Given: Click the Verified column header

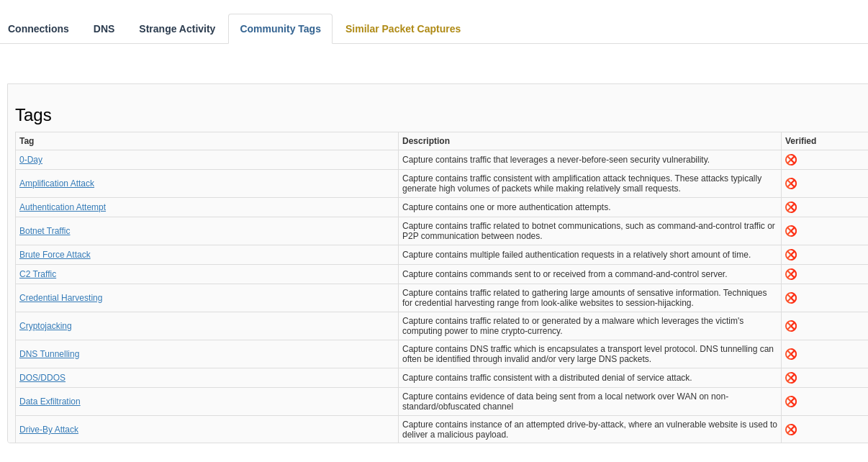Looking at the screenshot, I should (x=800, y=141).
